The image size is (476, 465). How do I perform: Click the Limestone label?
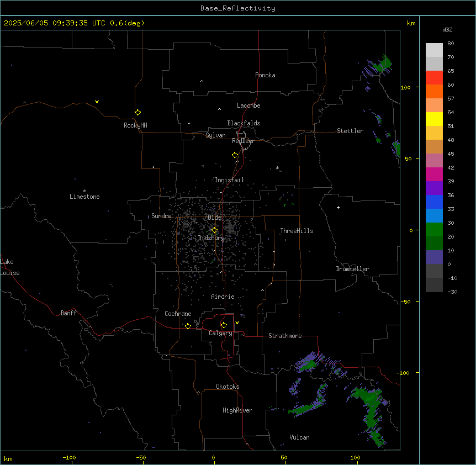[x=84, y=197]
